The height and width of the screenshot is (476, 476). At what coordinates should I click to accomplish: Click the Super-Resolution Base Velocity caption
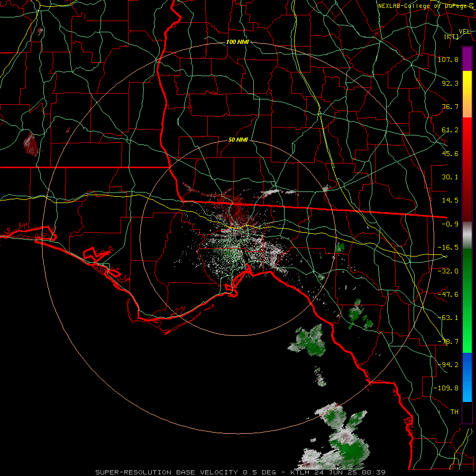(x=240, y=472)
